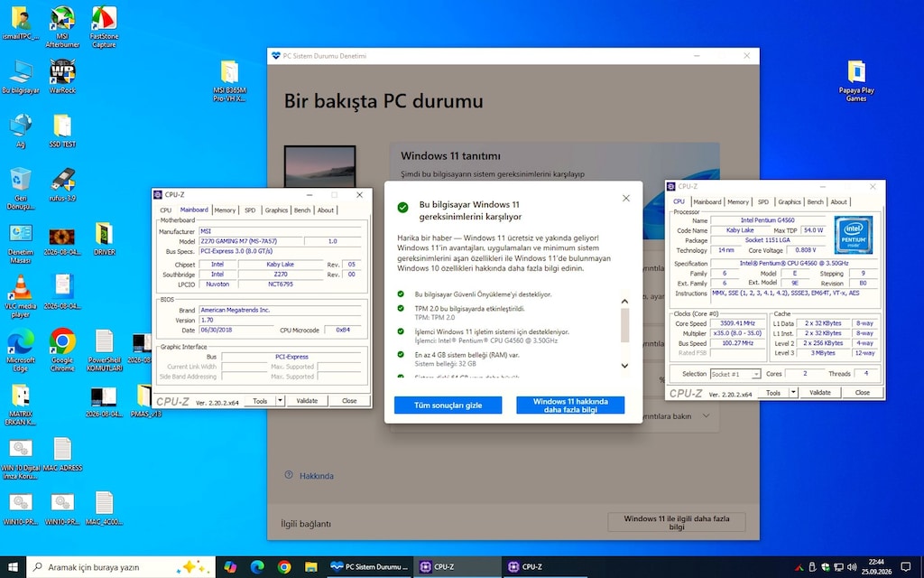
Task: Open File Explorer from taskbar
Action: [311, 567]
